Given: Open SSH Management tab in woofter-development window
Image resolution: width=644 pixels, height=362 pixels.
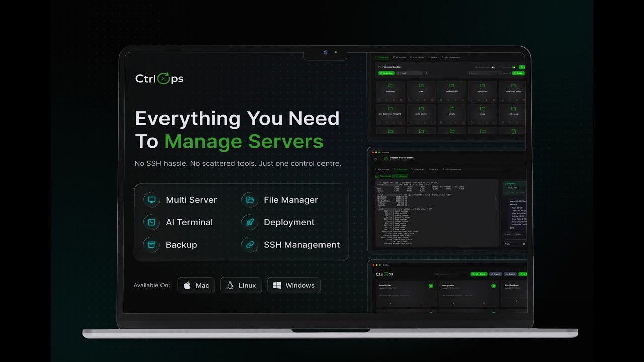Looking at the screenshot, I should pos(452,169).
